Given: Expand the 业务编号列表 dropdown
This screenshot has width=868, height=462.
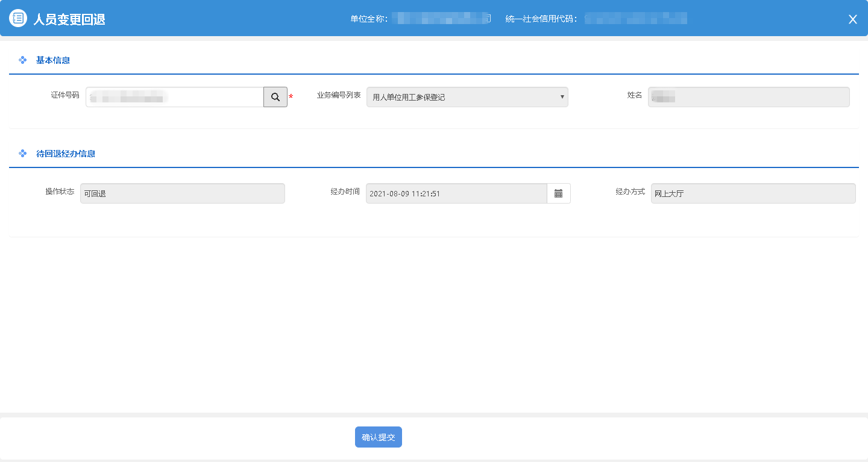Looking at the screenshot, I should [x=467, y=97].
